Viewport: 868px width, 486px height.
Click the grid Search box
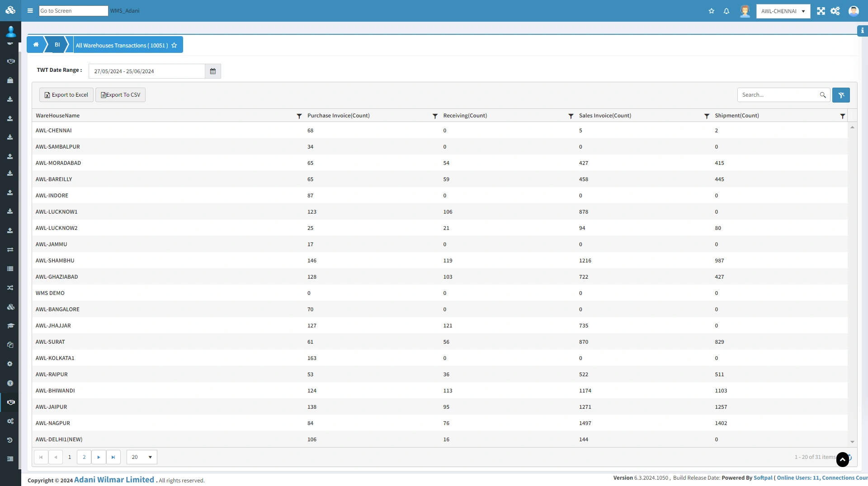tap(779, 95)
